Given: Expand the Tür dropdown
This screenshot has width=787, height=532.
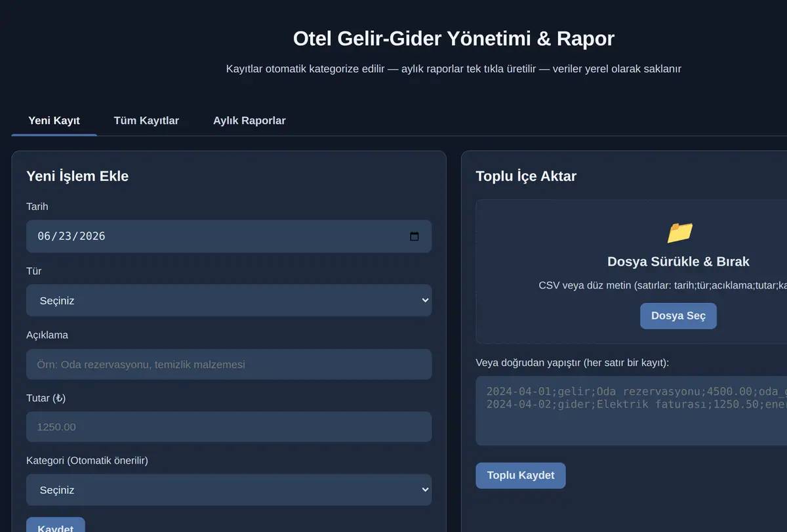Looking at the screenshot, I should point(229,300).
